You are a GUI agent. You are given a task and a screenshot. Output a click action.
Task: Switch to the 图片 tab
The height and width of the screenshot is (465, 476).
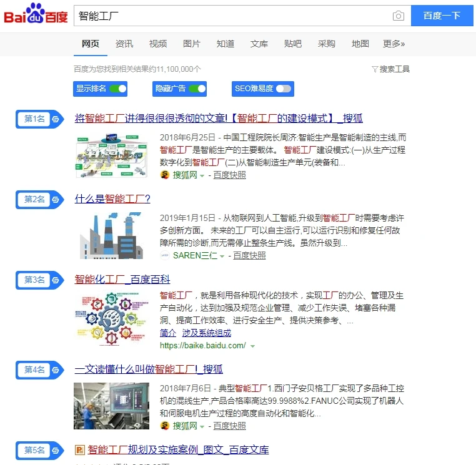(x=192, y=44)
